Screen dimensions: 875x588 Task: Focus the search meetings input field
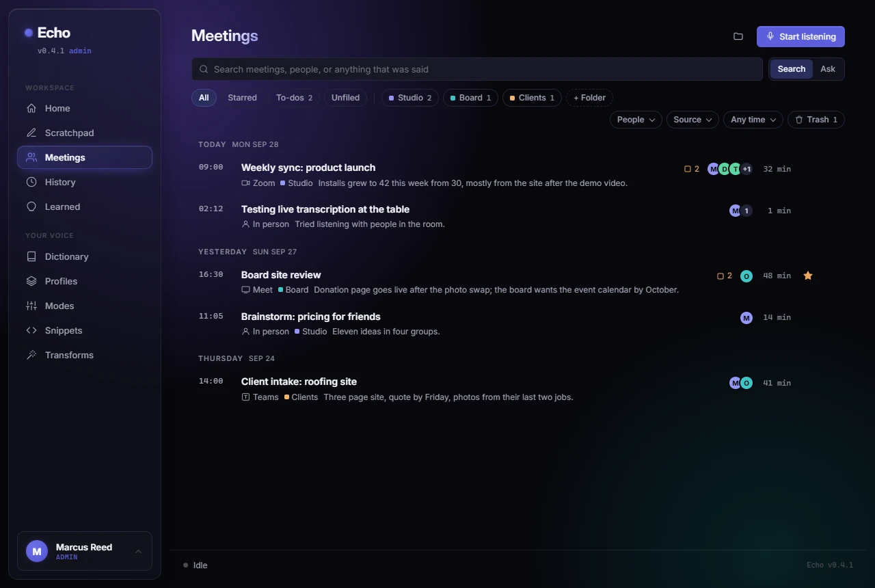click(477, 69)
